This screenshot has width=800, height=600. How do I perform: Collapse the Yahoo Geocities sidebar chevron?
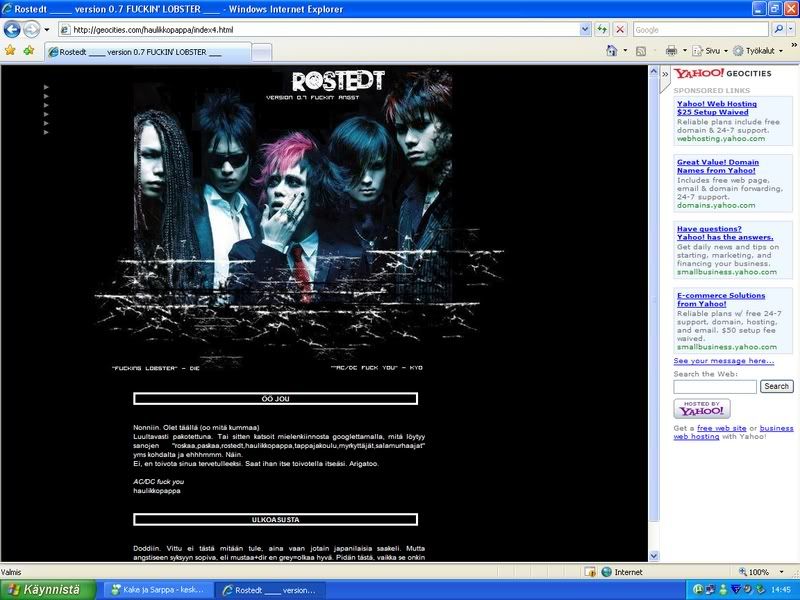[x=665, y=74]
